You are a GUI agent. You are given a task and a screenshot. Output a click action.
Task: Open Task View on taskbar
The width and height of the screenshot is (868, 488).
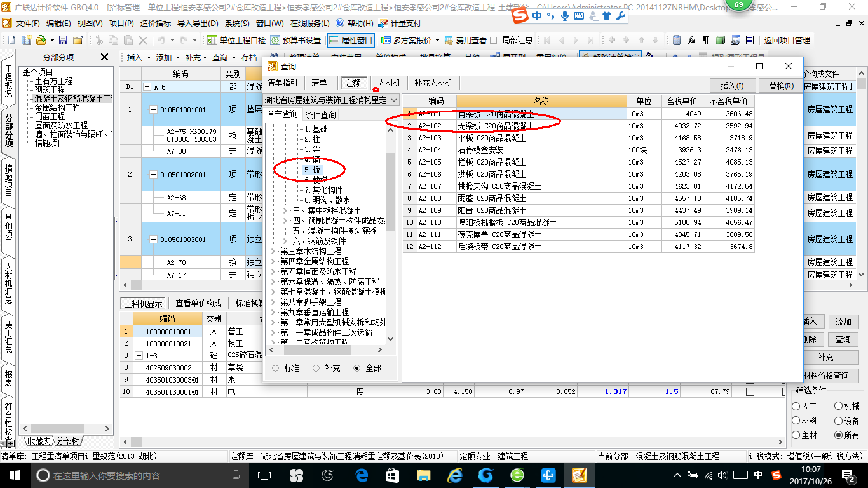tap(264, 475)
